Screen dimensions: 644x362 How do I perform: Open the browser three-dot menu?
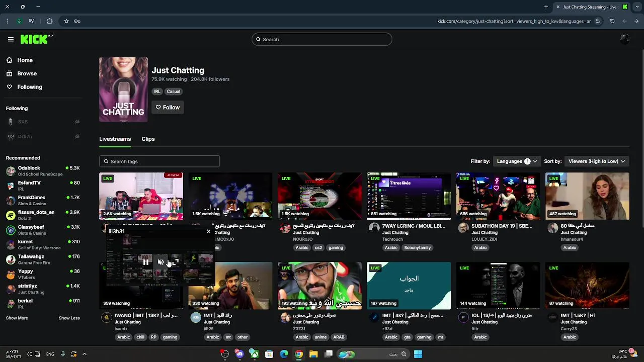(7, 21)
